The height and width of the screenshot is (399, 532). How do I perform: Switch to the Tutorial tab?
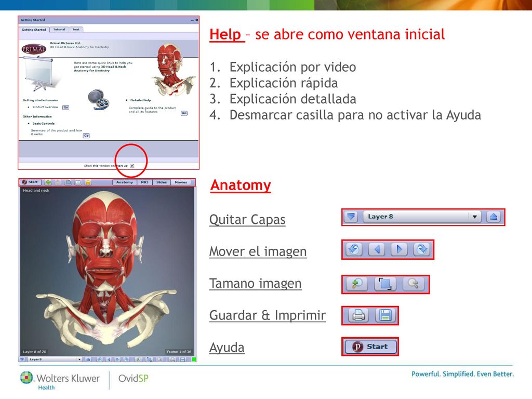click(x=59, y=30)
